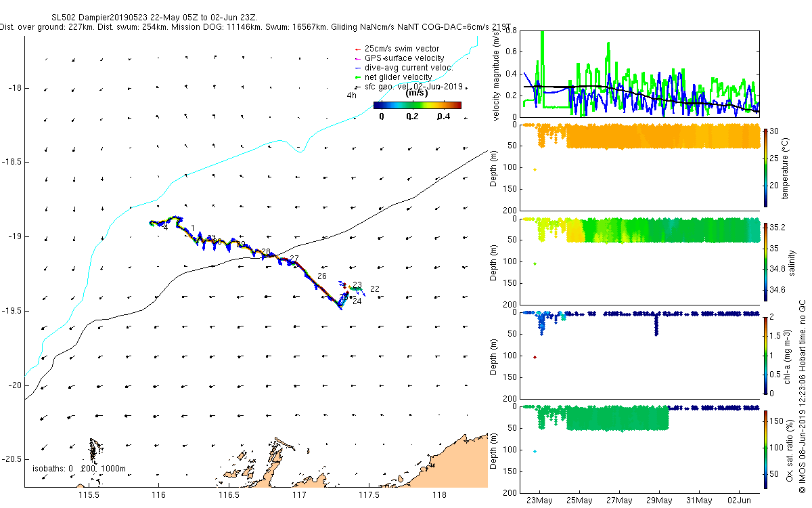Click the salinity colorbar
812x508 pixels.
(765, 261)
